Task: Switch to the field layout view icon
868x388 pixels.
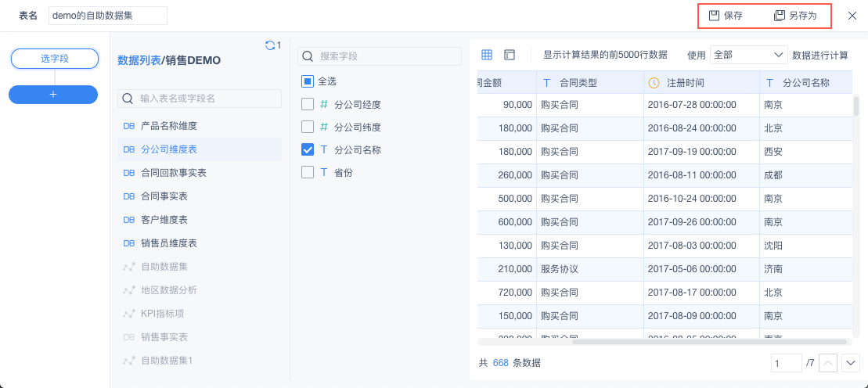Action: click(510, 55)
